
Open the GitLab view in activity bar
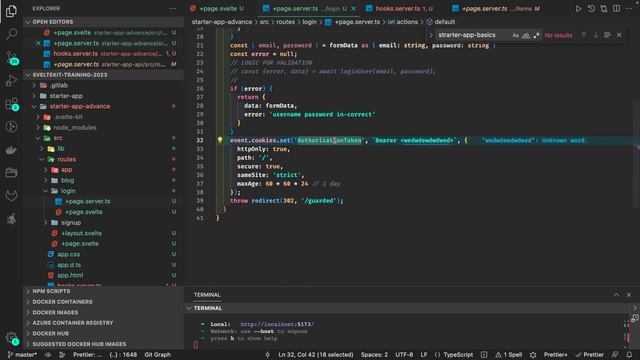[x=11, y=196]
